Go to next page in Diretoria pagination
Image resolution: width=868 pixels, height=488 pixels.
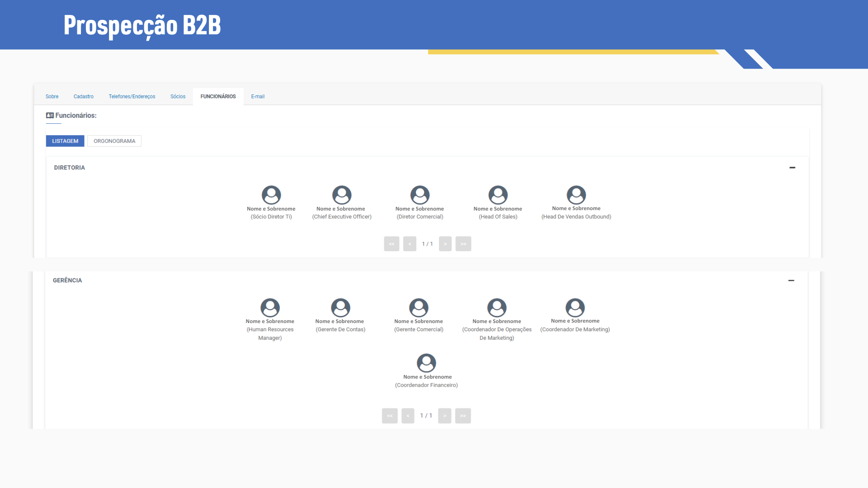[445, 244]
